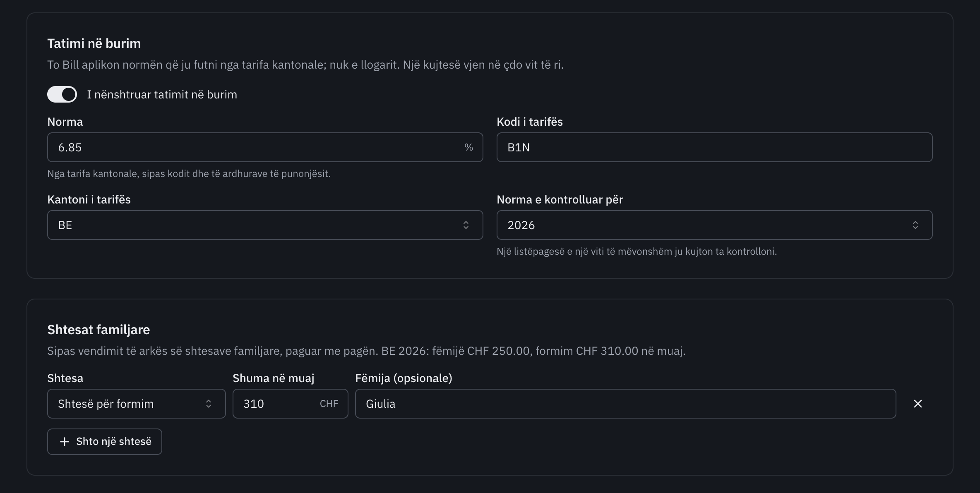Click the chevron arrows in Shtesë për formim
Viewport: 980px width, 493px height.
tap(209, 404)
